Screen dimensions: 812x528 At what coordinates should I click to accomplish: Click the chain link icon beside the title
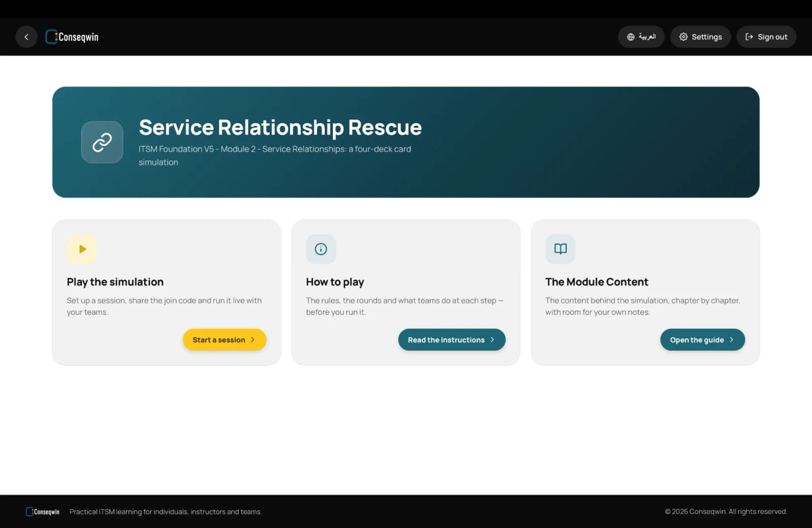102,142
